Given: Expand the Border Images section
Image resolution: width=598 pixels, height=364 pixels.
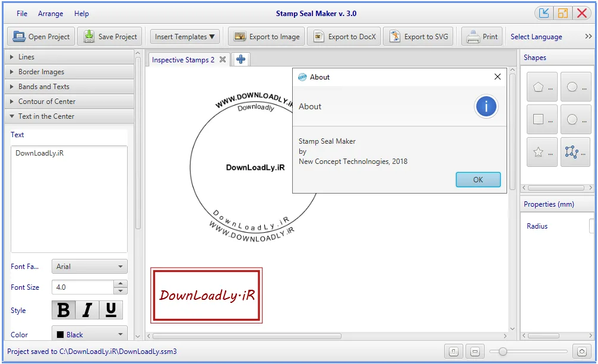Looking at the screenshot, I should 69,72.
